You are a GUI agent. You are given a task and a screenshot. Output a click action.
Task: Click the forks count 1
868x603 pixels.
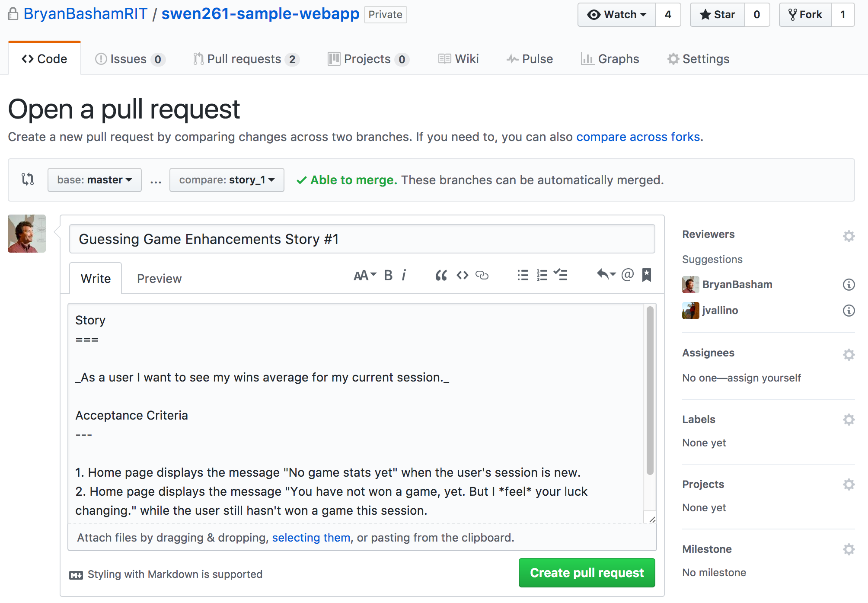coord(843,15)
